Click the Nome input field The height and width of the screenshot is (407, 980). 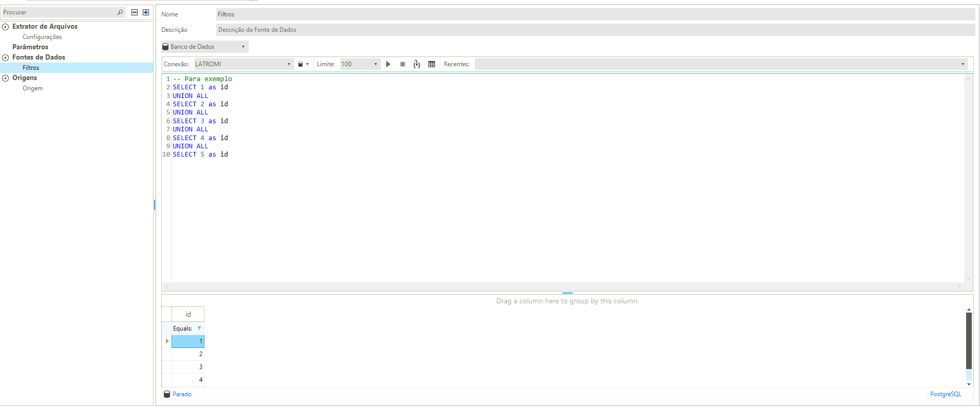click(x=595, y=14)
